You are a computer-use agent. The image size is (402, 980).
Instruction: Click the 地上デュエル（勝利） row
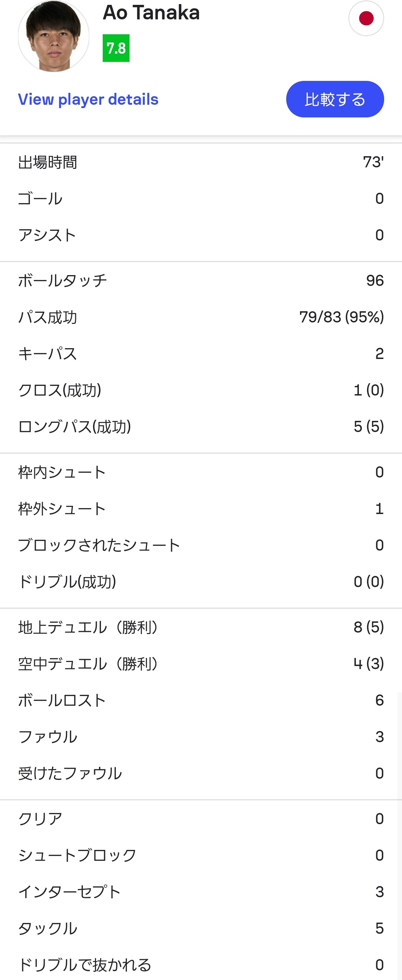tap(201, 628)
